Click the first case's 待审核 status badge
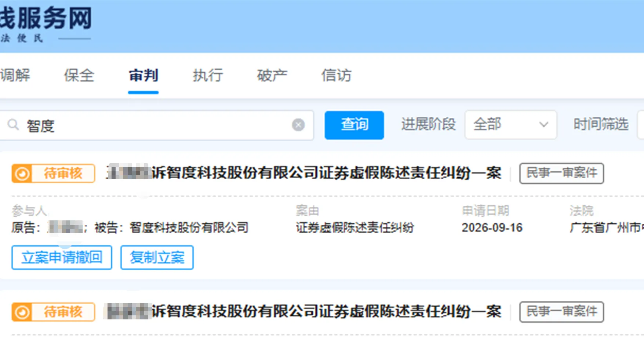The width and height of the screenshot is (644, 337). [x=54, y=173]
